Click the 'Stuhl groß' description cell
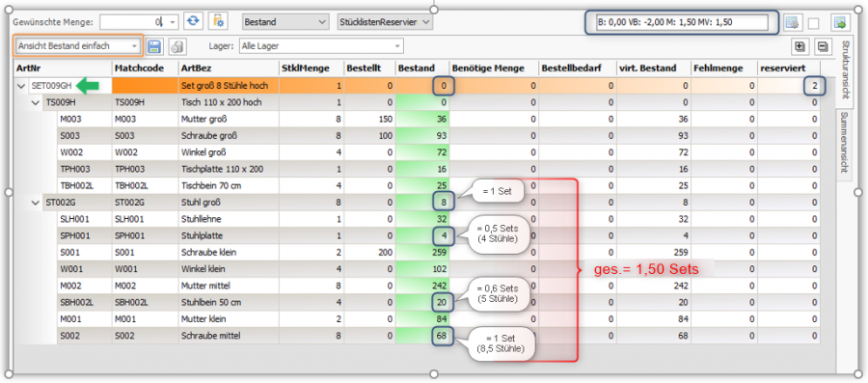 click(x=229, y=203)
